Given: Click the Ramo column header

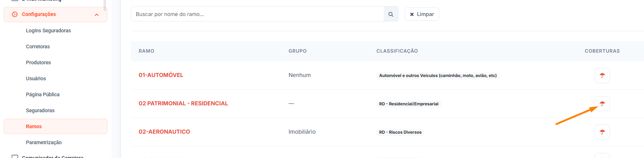Looking at the screenshot, I should point(146,51).
